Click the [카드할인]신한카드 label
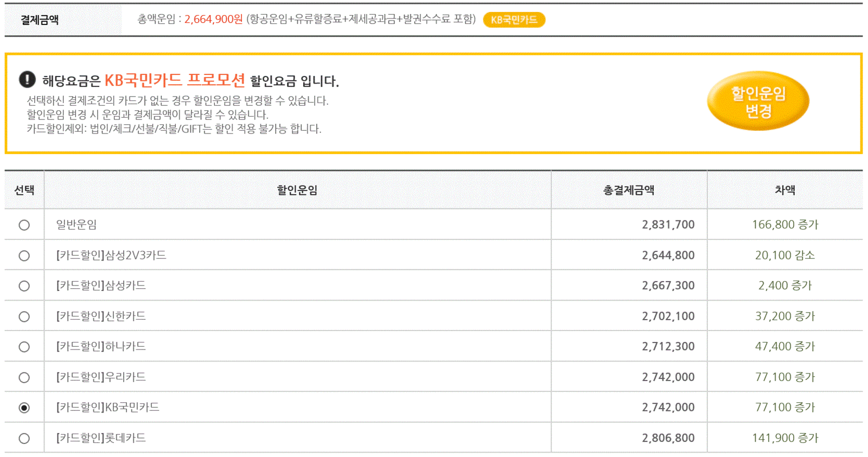Screen dimensions: 868x457 click(x=101, y=316)
